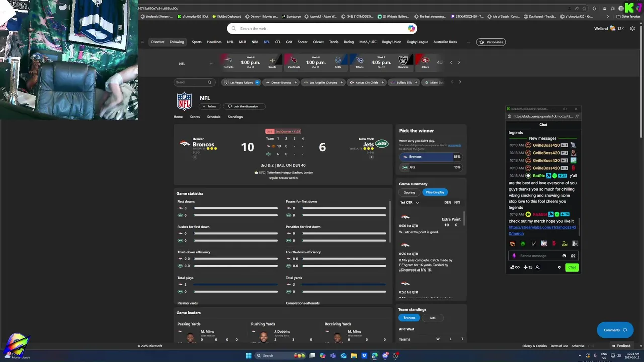
Task: Follow Denver Broncos via plus chip
Action: tap(296, 82)
